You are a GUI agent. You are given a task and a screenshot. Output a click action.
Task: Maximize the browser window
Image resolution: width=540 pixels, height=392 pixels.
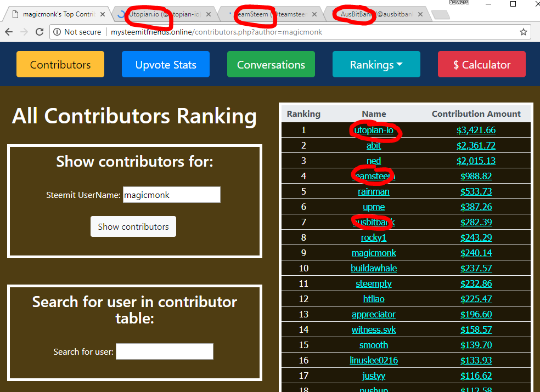(x=513, y=4)
